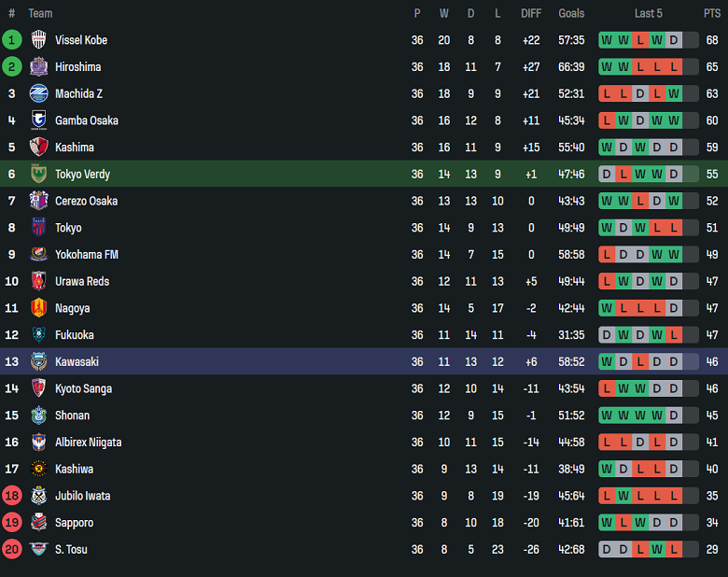Click position badge 1 in green

(12, 40)
